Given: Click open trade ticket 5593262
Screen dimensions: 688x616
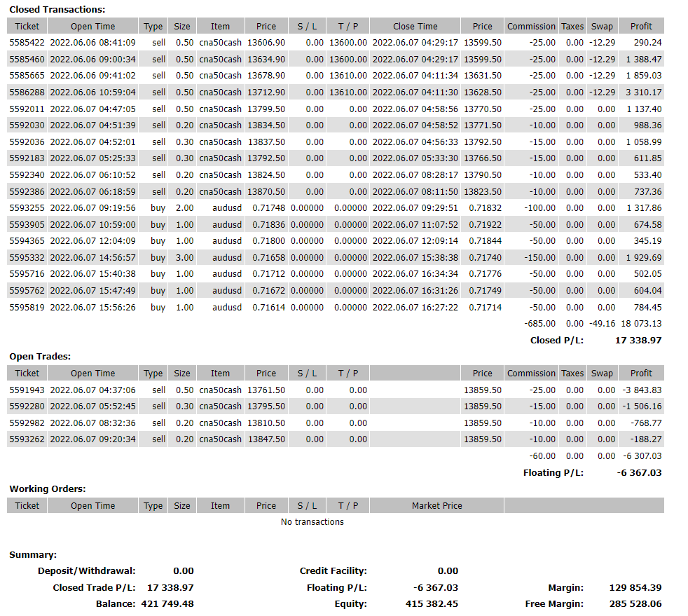Looking at the screenshot, I should 27,439.
